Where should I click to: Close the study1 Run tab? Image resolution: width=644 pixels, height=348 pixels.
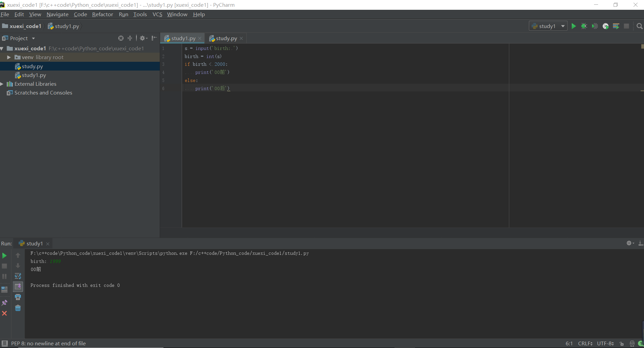tap(48, 244)
